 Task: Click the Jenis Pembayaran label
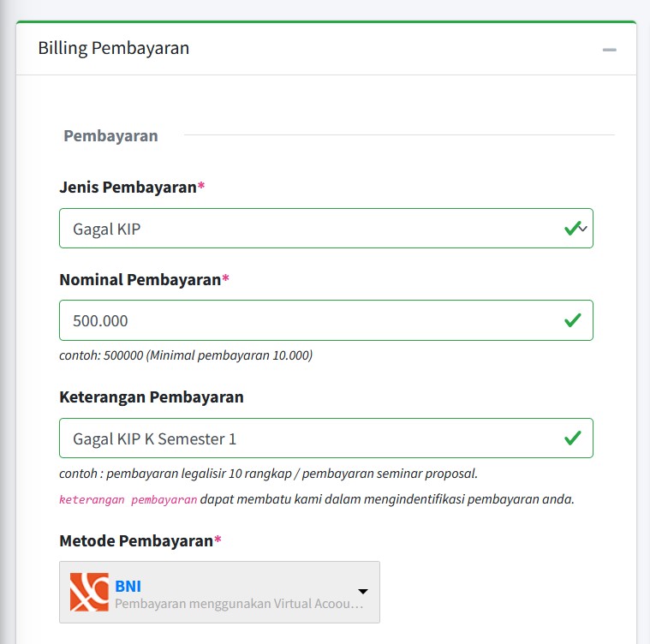click(128, 187)
